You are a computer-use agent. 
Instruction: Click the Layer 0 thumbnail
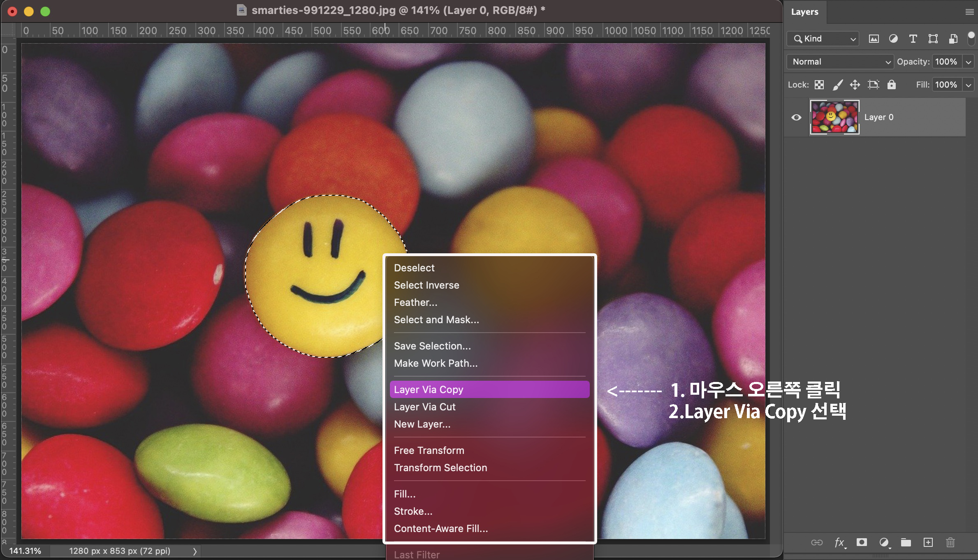coord(834,117)
